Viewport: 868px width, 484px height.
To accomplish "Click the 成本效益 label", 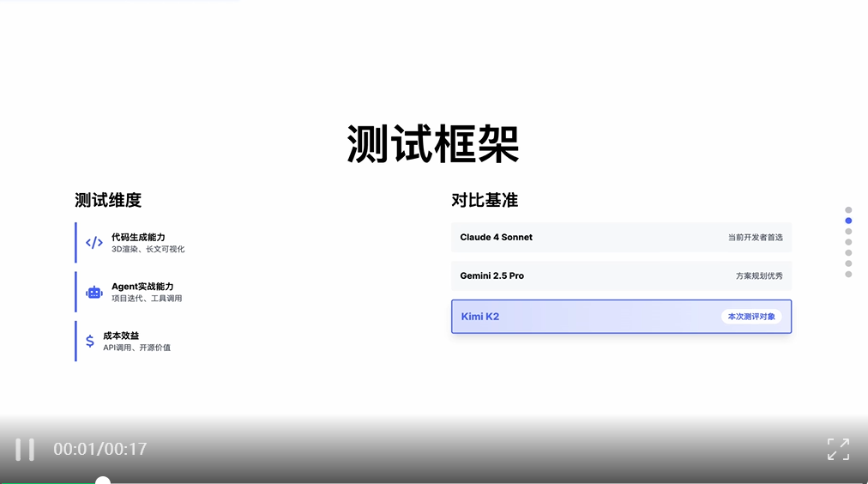I will 121,336.
